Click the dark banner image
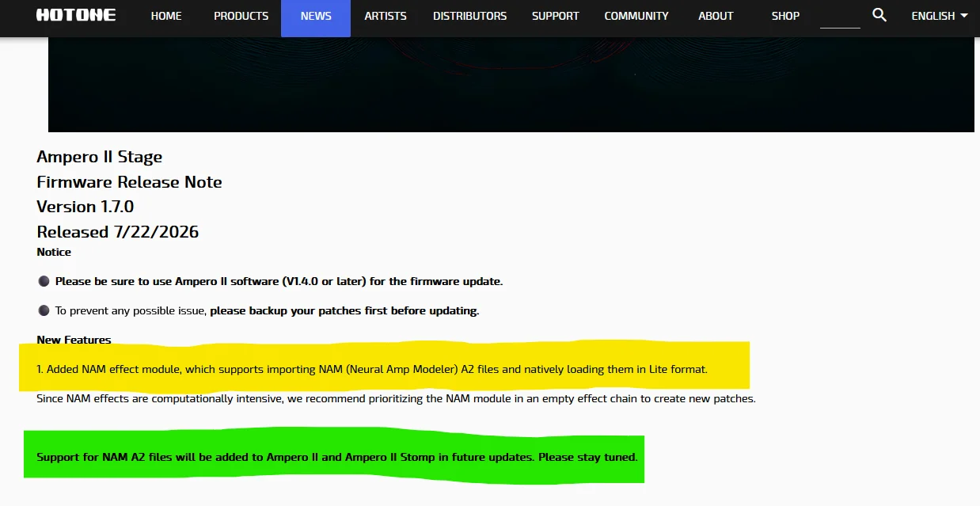 point(511,84)
